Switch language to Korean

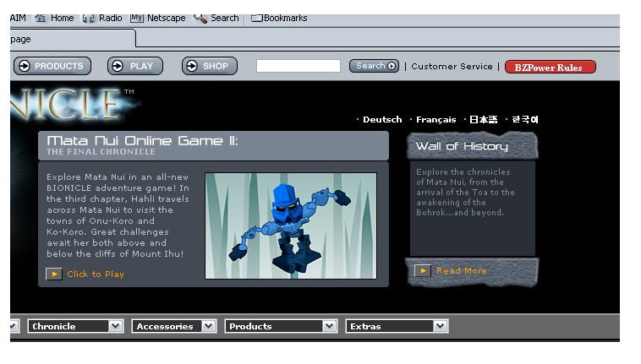click(x=525, y=120)
